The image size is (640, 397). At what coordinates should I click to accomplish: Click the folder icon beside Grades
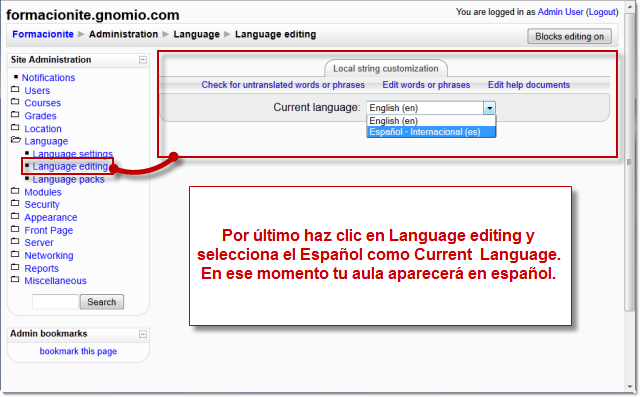click(x=15, y=115)
